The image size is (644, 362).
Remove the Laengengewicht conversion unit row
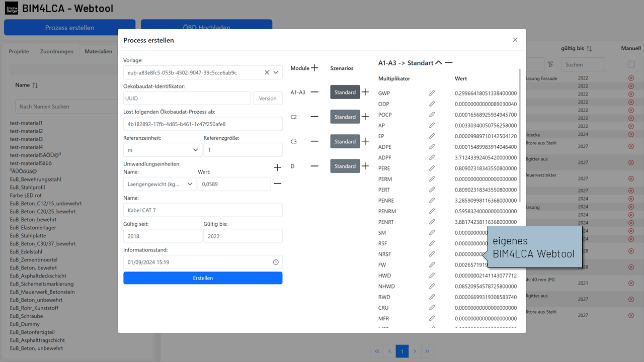pos(277,184)
